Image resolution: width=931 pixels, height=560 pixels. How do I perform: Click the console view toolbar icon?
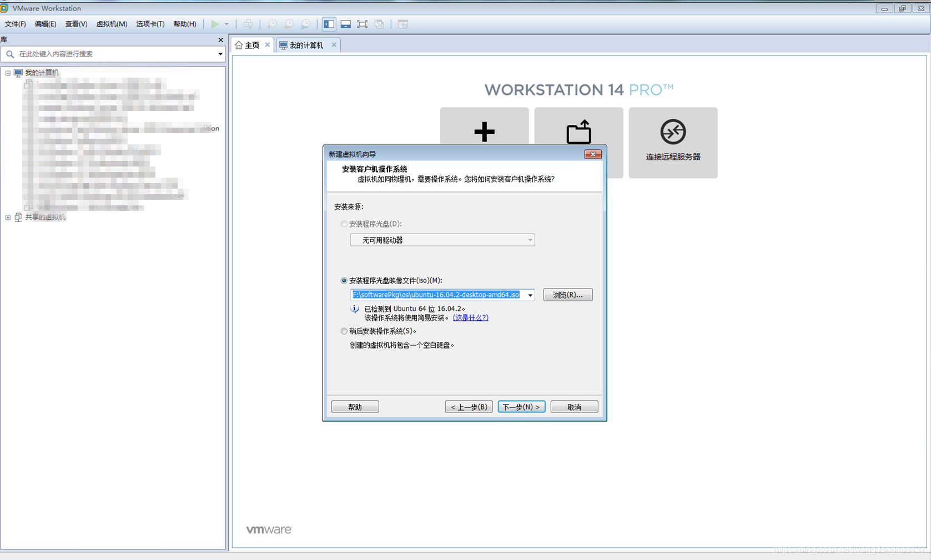pos(403,24)
